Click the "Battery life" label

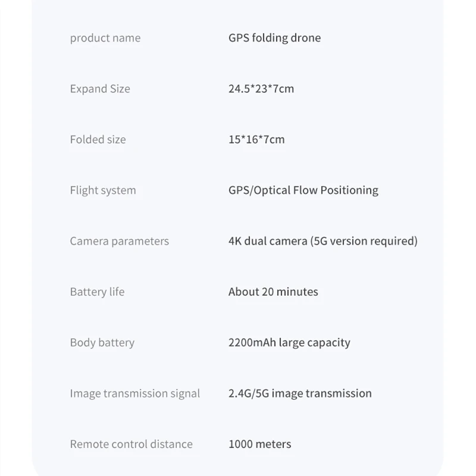click(98, 292)
